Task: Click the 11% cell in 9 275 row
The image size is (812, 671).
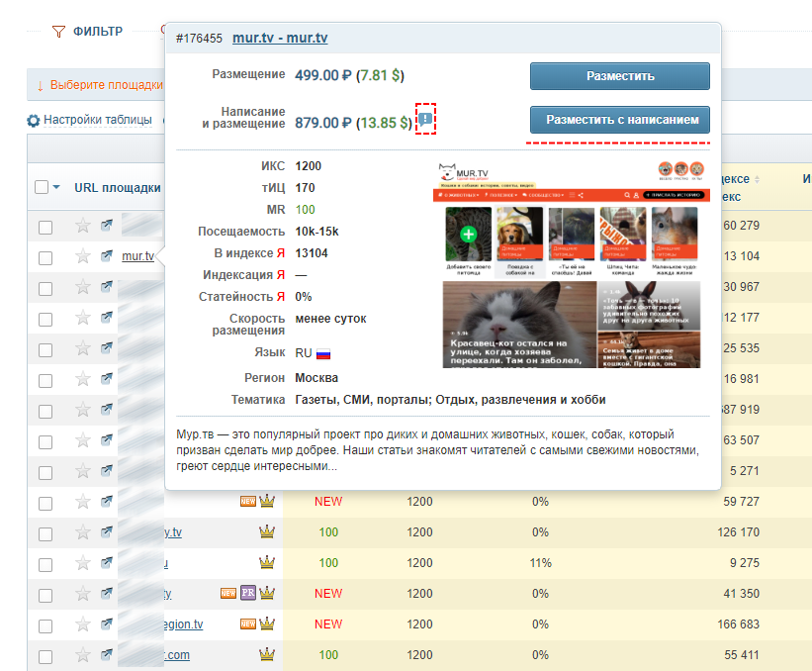Action: [x=541, y=563]
